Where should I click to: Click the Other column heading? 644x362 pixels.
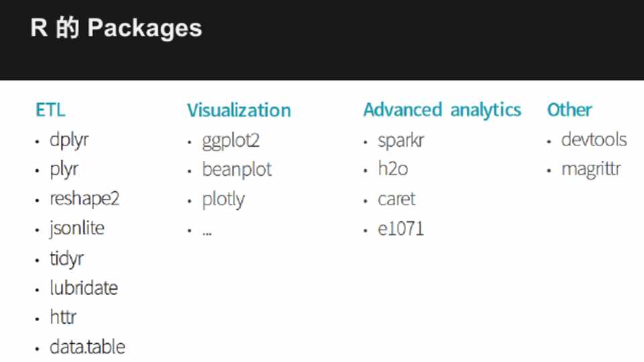point(570,110)
